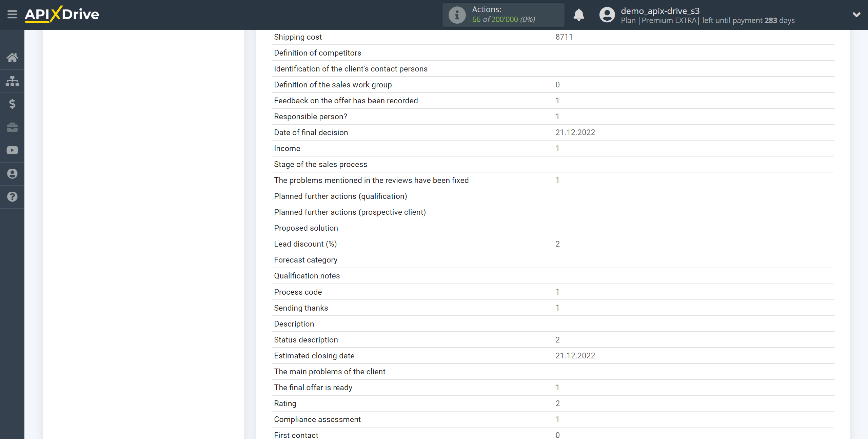Click the actions info icon
The height and width of the screenshot is (439, 868).
tap(457, 15)
